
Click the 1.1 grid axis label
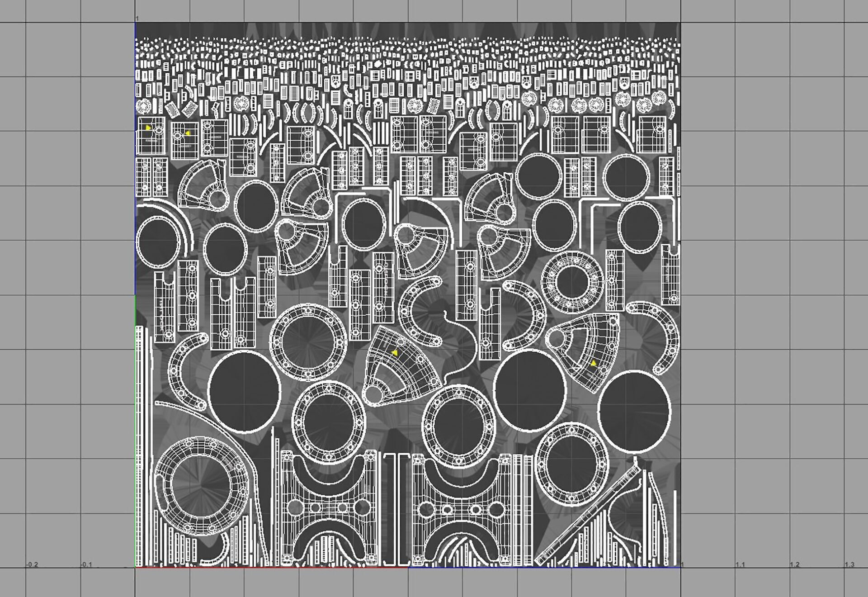pos(740,565)
